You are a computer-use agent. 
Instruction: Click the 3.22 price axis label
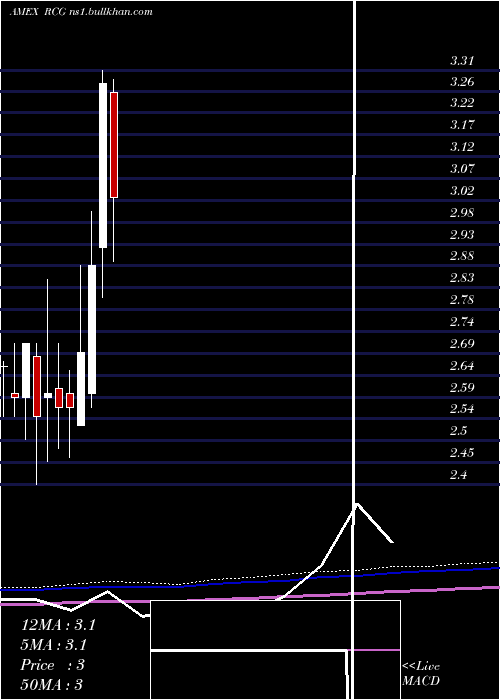point(462,103)
